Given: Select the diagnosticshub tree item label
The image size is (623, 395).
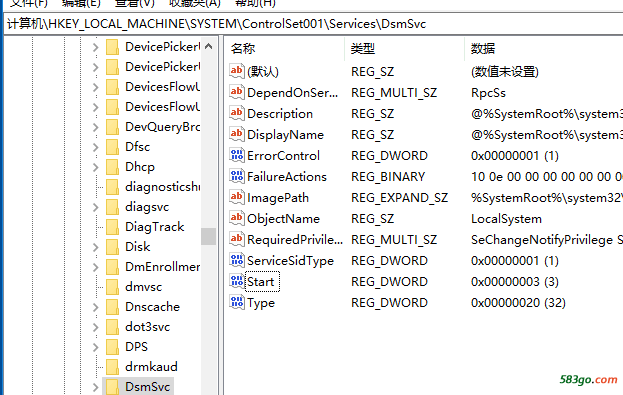Looking at the screenshot, I should pos(163,187).
